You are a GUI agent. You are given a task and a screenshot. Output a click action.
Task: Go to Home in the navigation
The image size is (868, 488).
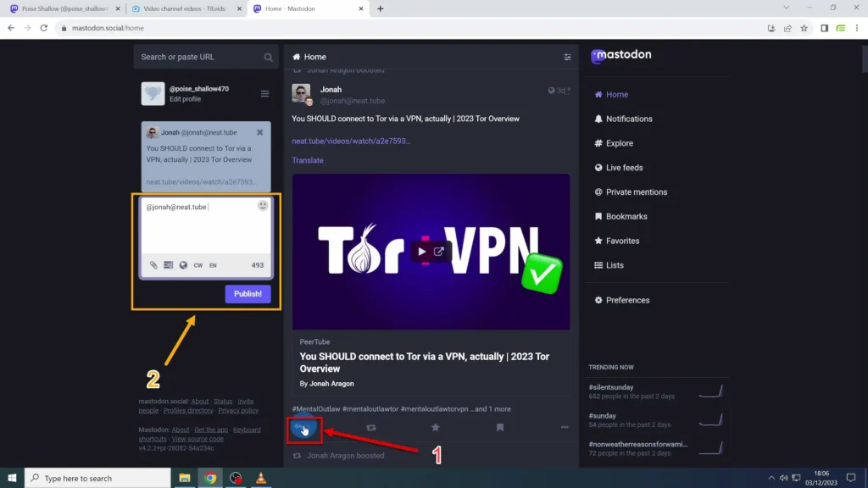[x=611, y=95]
